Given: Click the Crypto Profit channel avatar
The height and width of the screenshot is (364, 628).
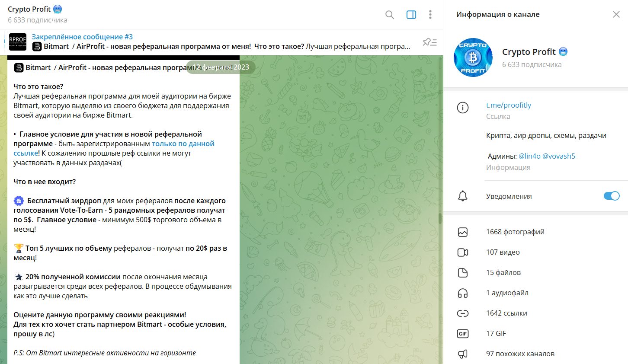Looking at the screenshot, I should click(x=473, y=57).
